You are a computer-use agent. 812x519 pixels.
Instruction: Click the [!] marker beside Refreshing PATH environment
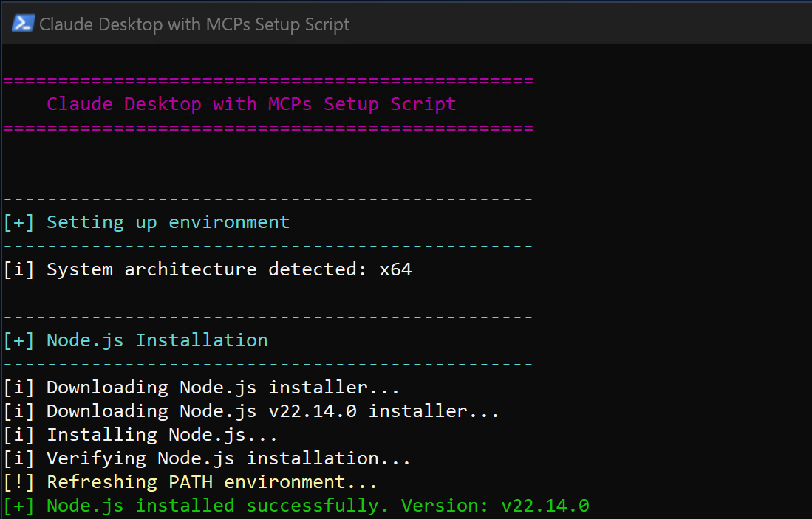click(18, 481)
